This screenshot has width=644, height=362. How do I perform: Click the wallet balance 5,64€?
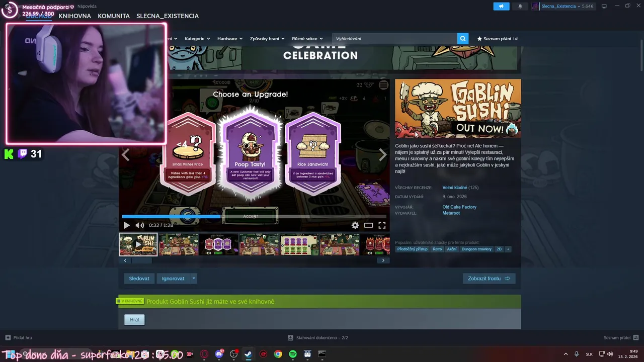(587, 6)
